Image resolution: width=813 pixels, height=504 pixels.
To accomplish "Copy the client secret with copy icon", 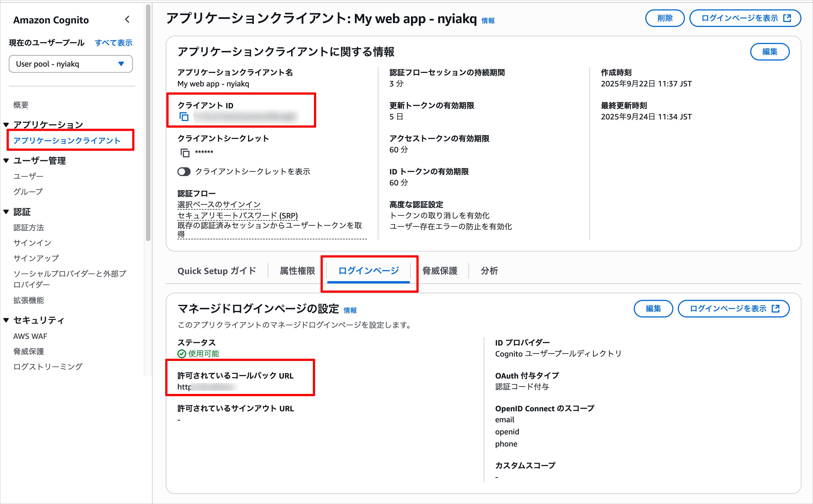I will point(185,153).
